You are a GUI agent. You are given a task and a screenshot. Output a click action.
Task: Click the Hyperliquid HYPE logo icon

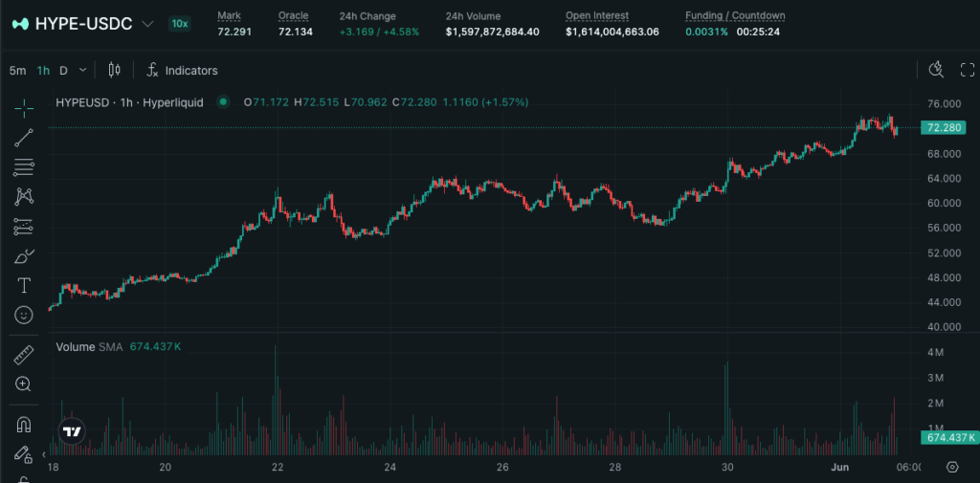[20, 24]
